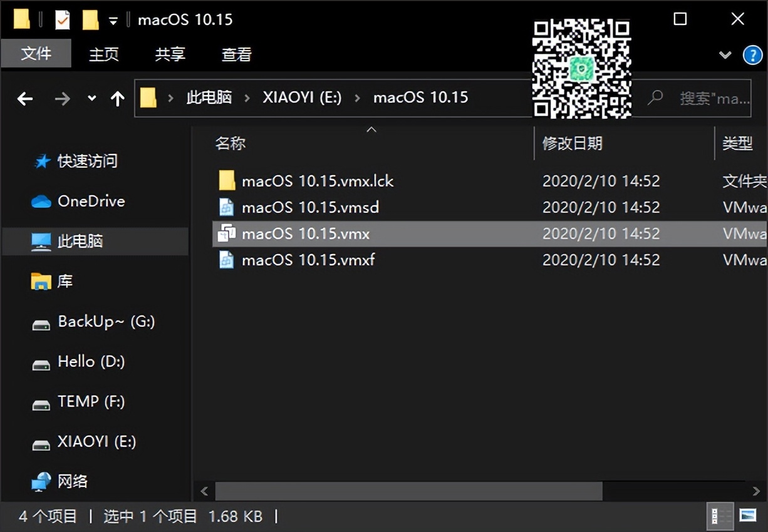Image resolution: width=768 pixels, height=532 pixels.
Task: Open the Help question mark icon
Action: coord(752,55)
